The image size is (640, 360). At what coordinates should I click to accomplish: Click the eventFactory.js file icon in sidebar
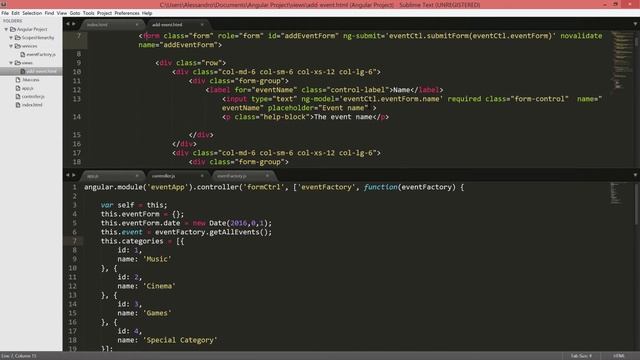[x=23, y=54]
